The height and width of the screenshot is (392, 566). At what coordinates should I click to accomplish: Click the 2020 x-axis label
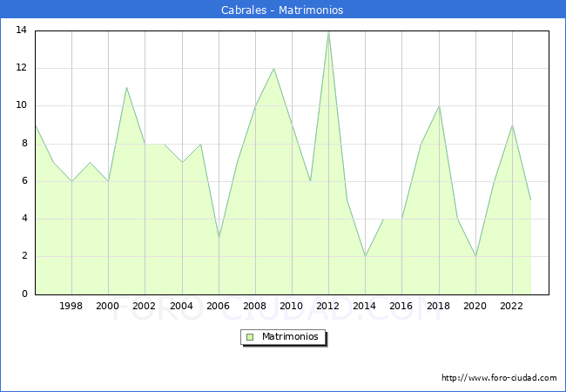pyautogui.click(x=475, y=306)
